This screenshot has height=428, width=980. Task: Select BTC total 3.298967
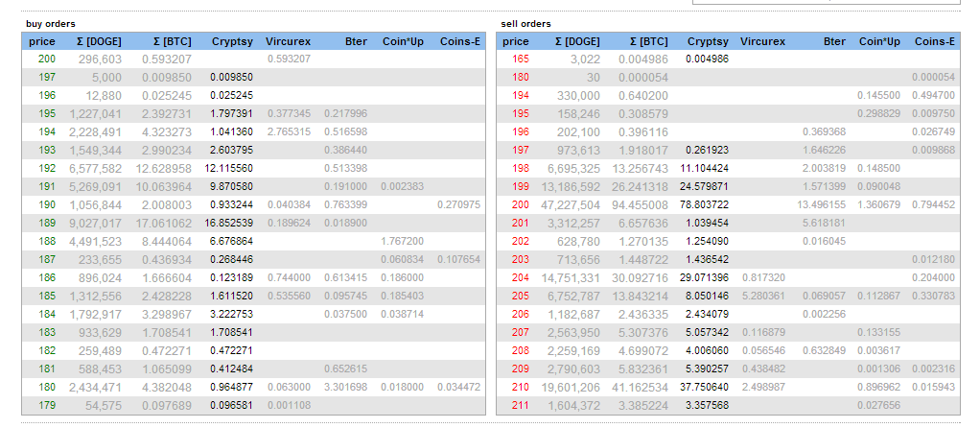coord(166,315)
